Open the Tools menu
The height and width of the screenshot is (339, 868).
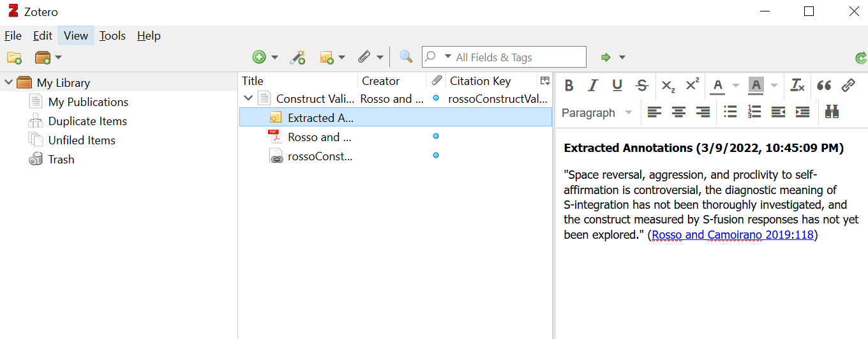[112, 36]
